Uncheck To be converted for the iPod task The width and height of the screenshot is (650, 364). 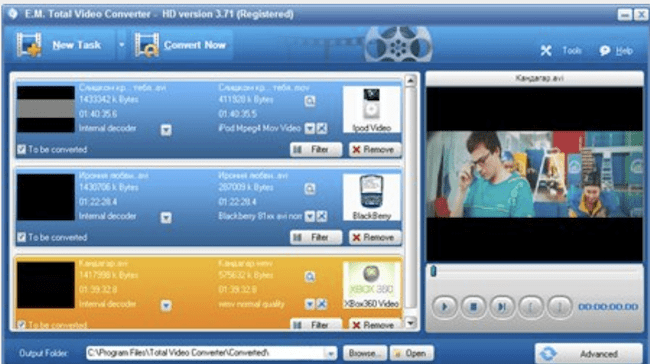(x=22, y=149)
